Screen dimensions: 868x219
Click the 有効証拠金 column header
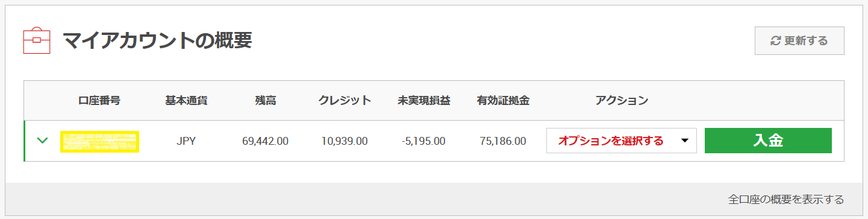coord(503,101)
